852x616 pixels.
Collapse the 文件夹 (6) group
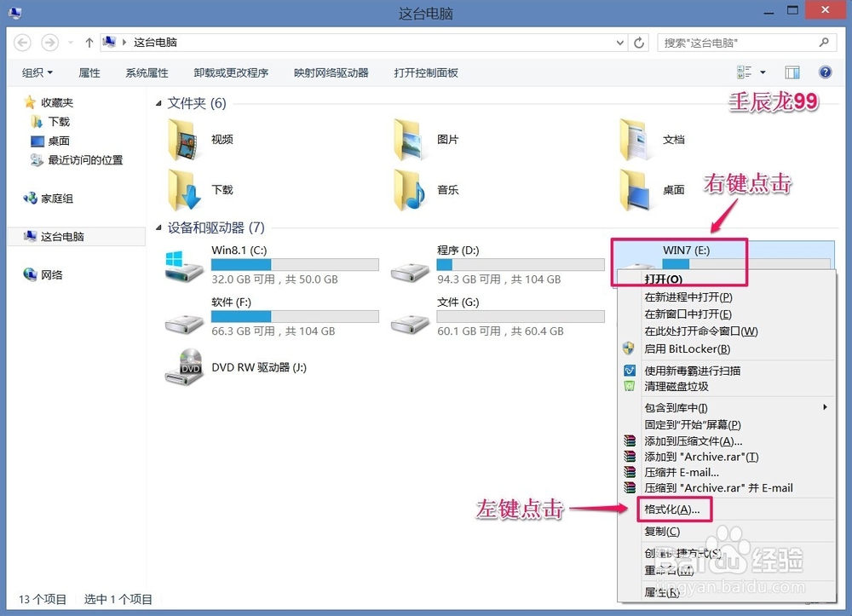pos(158,103)
